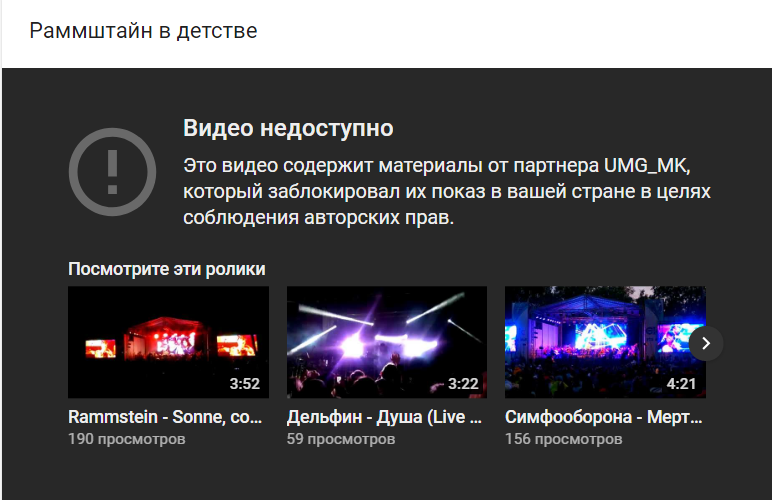Click the Дельфин - Душа (Live title link
The width and height of the screenshot is (772, 500).
click(384, 417)
